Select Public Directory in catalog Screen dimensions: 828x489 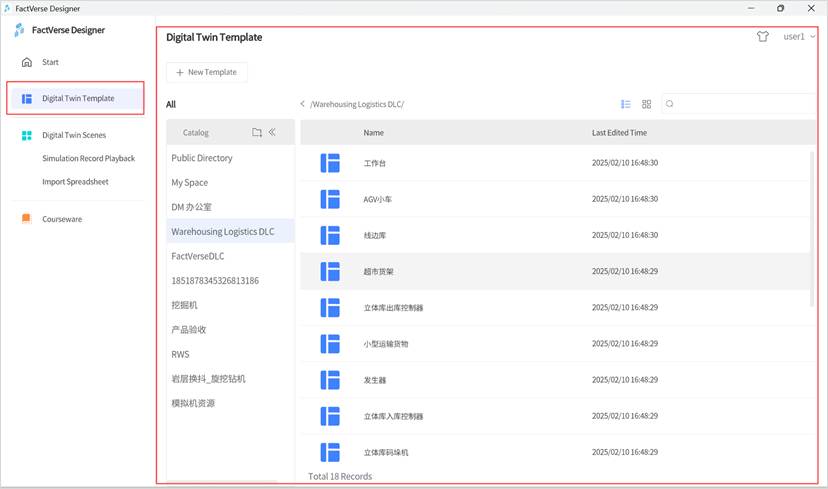pos(202,158)
